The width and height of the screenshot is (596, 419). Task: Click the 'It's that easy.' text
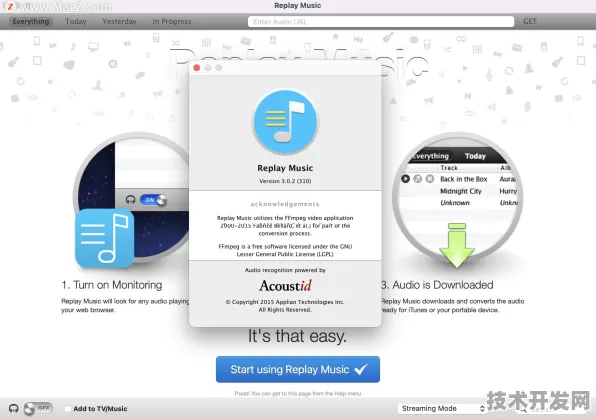click(297, 336)
